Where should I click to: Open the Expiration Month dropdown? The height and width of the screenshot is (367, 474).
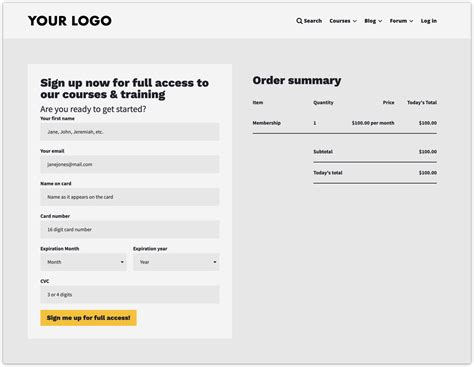point(83,262)
